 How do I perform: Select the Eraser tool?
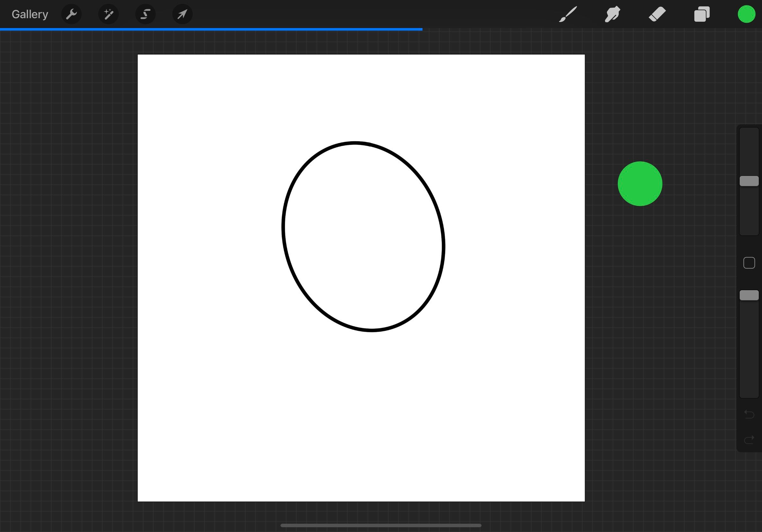(x=657, y=14)
